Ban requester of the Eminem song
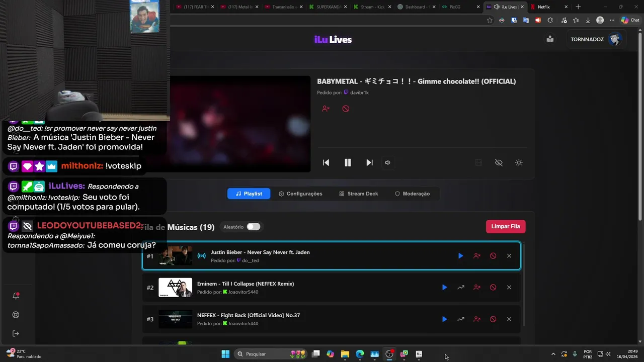 (477, 288)
